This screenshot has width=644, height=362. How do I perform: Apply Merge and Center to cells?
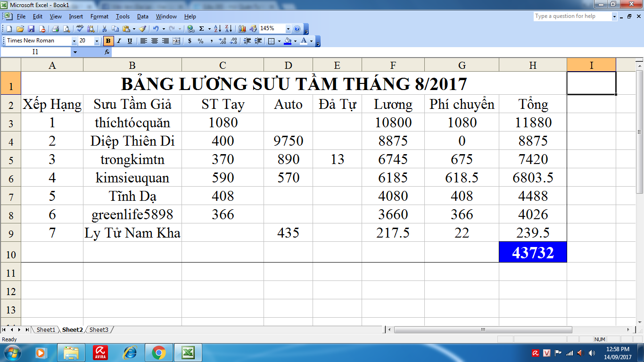[176, 41]
